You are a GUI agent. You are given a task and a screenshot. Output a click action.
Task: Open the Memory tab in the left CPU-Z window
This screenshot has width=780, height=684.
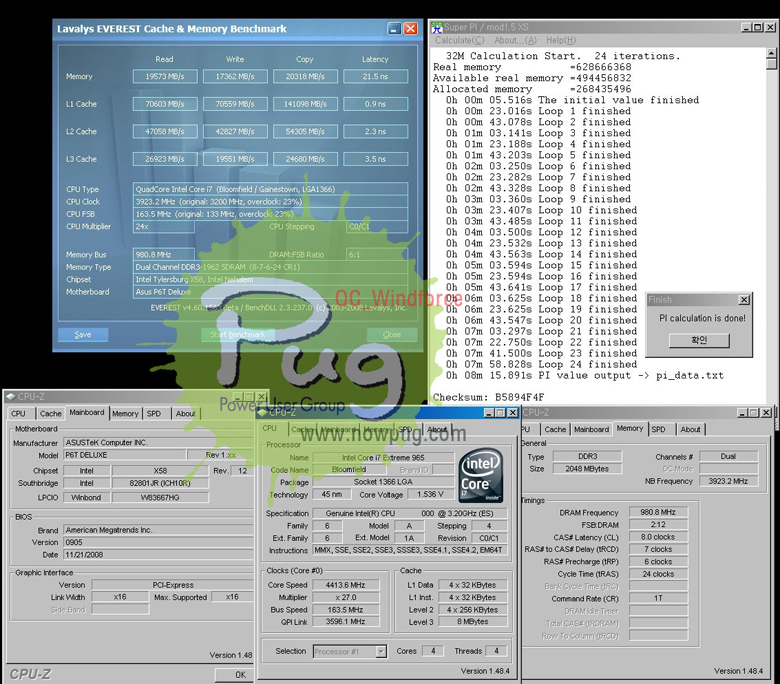[x=125, y=413]
